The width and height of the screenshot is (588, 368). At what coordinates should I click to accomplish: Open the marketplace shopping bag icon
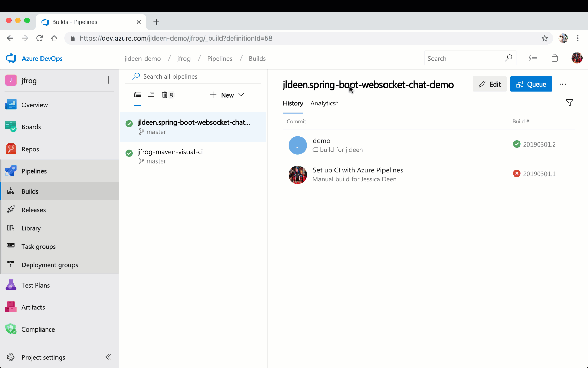coord(555,58)
